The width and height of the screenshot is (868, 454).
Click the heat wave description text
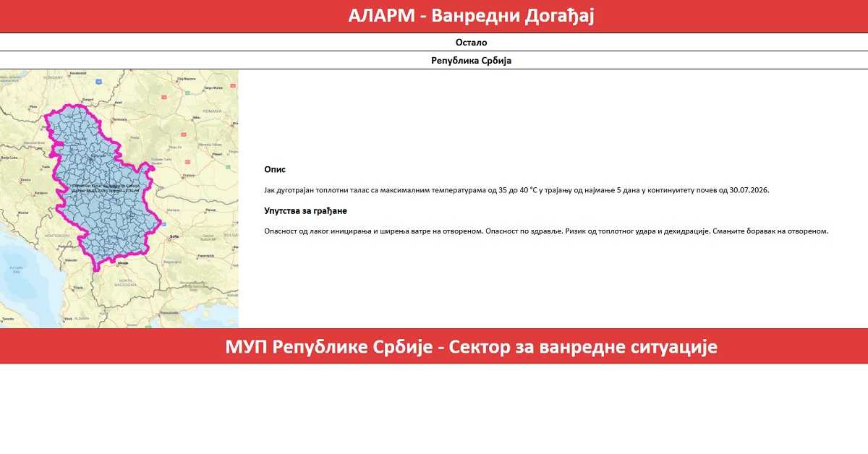pos(516,190)
